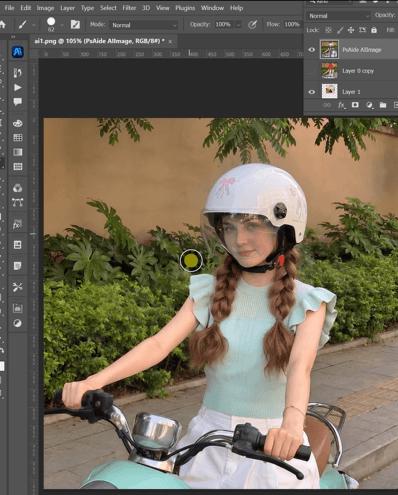Open the Type menu

click(87, 8)
